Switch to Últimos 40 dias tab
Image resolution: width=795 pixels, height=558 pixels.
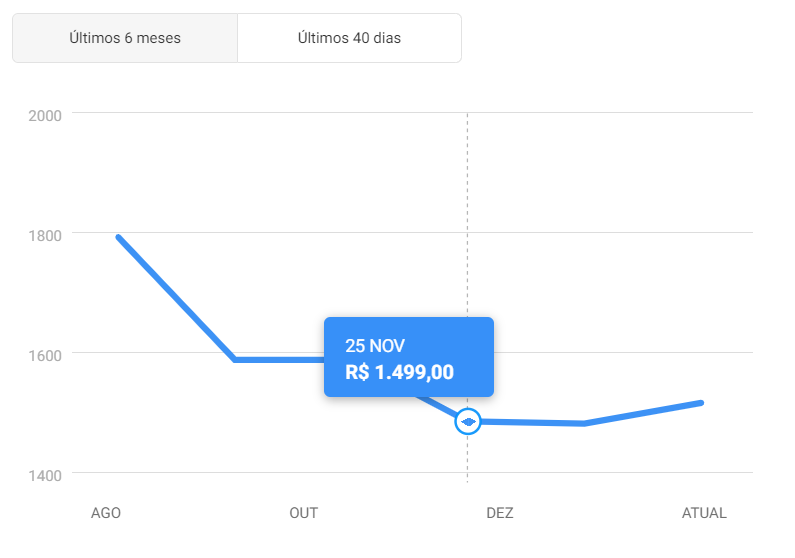point(349,38)
